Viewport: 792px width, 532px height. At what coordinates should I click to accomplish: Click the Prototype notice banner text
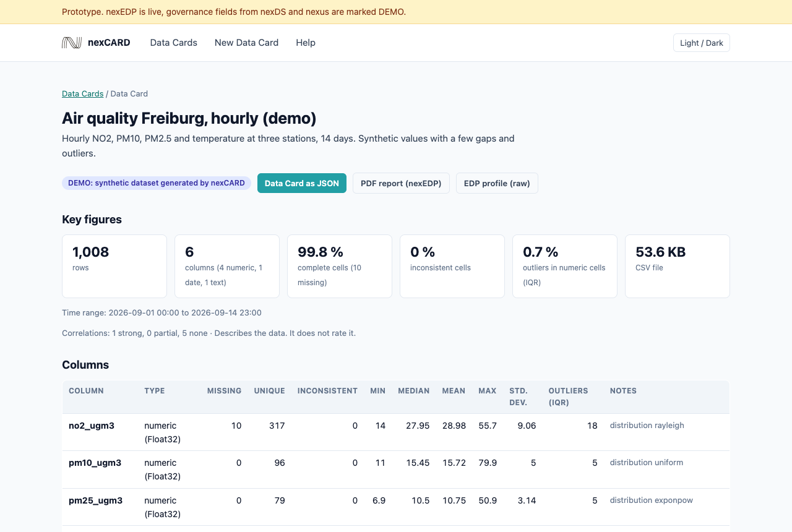click(234, 12)
